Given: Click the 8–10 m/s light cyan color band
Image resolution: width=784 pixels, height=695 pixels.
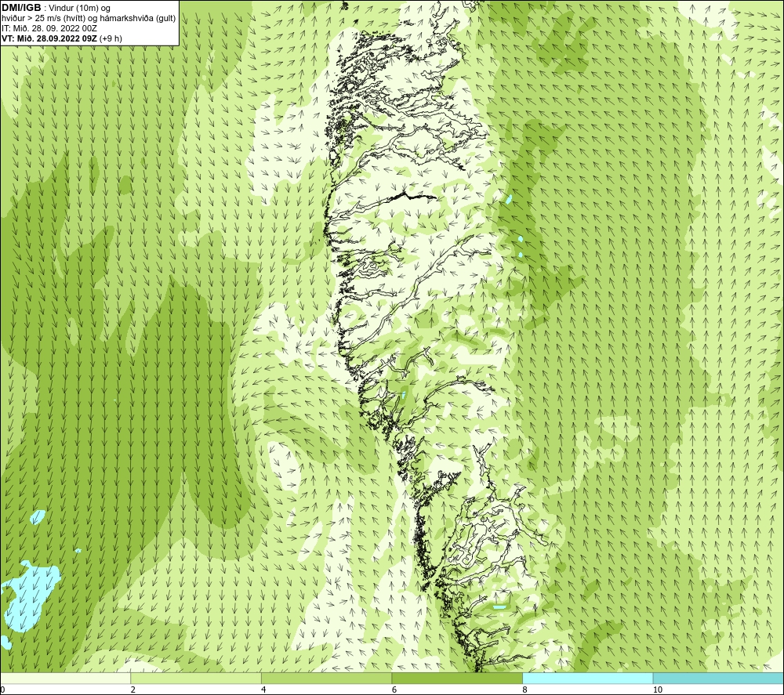Looking at the screenshot, I should (x=587, y=678).
